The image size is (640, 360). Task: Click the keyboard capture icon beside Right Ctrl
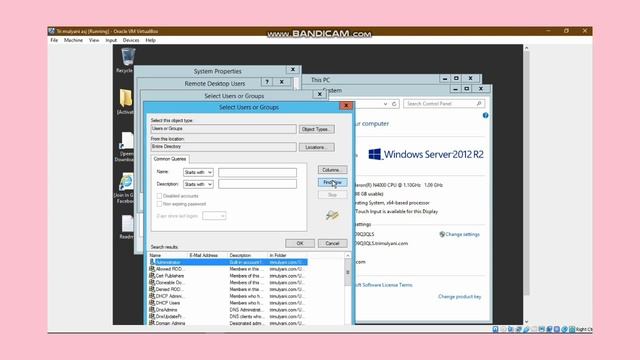(572, 329)
